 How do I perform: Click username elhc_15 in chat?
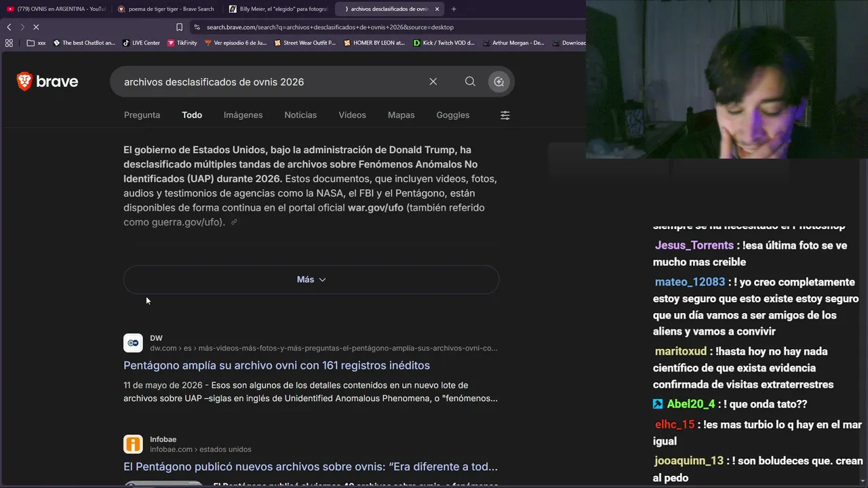click(x=675, y=424)
